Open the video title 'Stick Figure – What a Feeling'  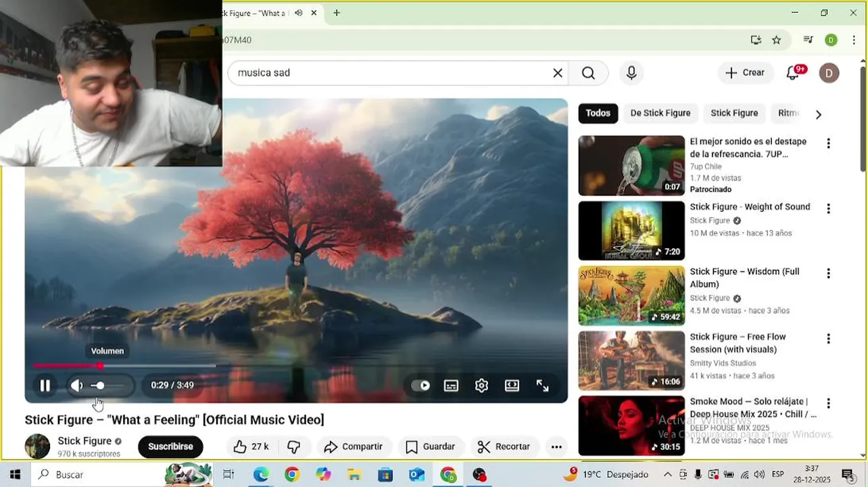click(x=174, y=420)
